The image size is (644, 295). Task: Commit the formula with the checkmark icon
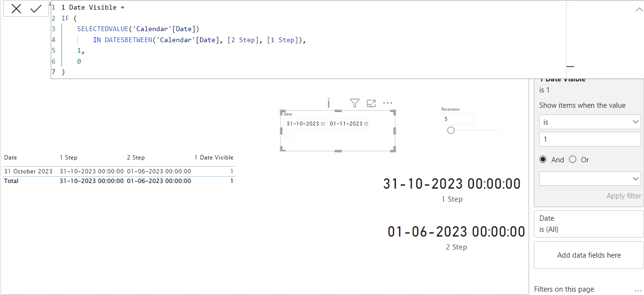point(36,9)
